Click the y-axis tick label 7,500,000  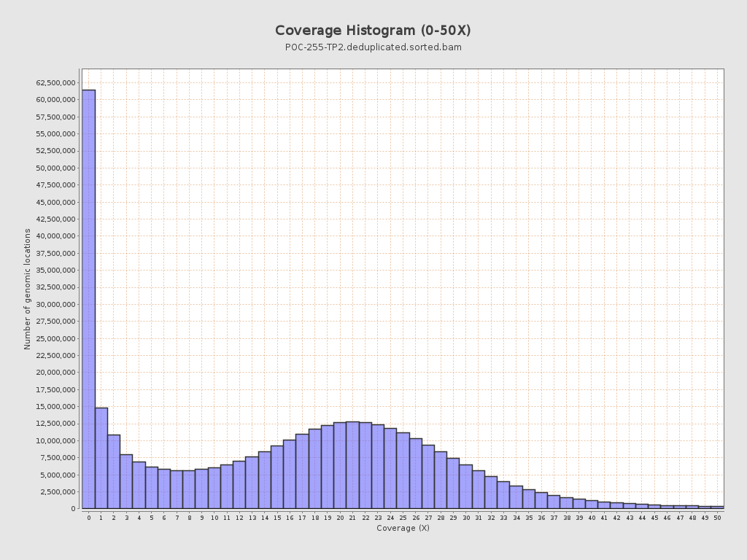pyautogui.click(x=58, y=458)
